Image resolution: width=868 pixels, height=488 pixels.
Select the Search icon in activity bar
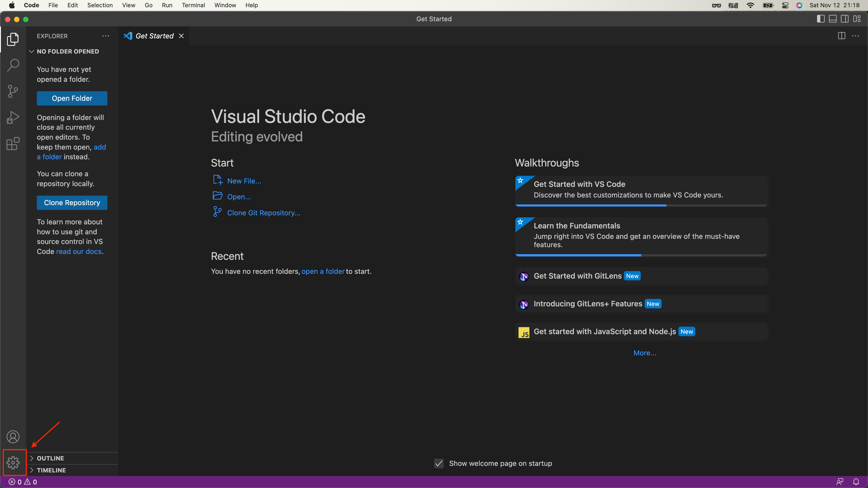(13, 65)
